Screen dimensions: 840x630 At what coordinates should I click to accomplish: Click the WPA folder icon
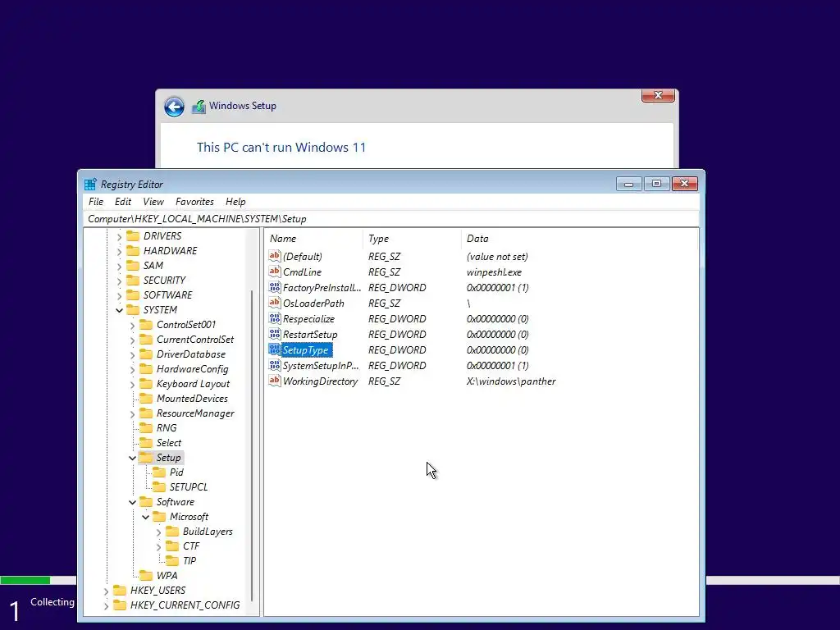[x=146, y=575]
